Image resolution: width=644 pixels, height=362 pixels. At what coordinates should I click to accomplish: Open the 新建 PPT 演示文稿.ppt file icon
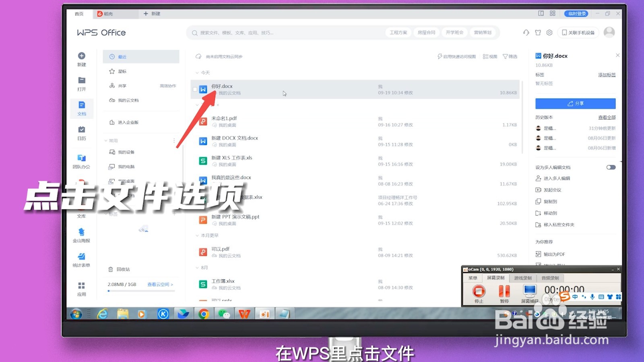[x=203, y=220]
